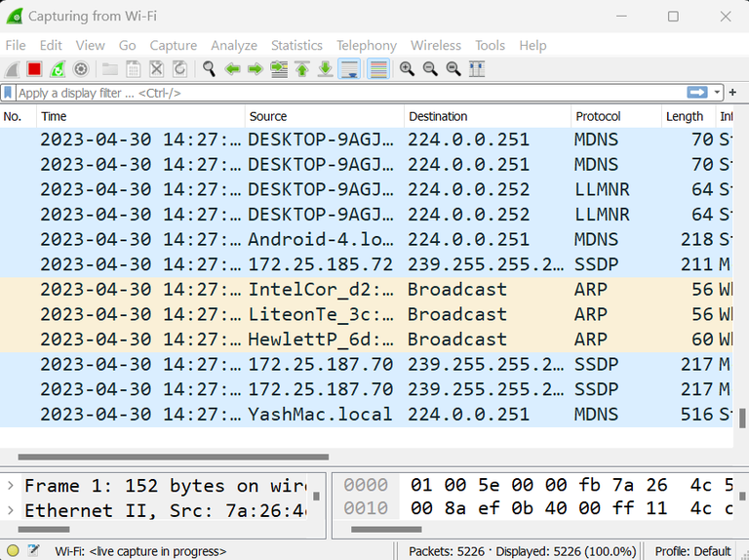Jump to the first packet
The image size is (749, 560).
pos(302,69)
